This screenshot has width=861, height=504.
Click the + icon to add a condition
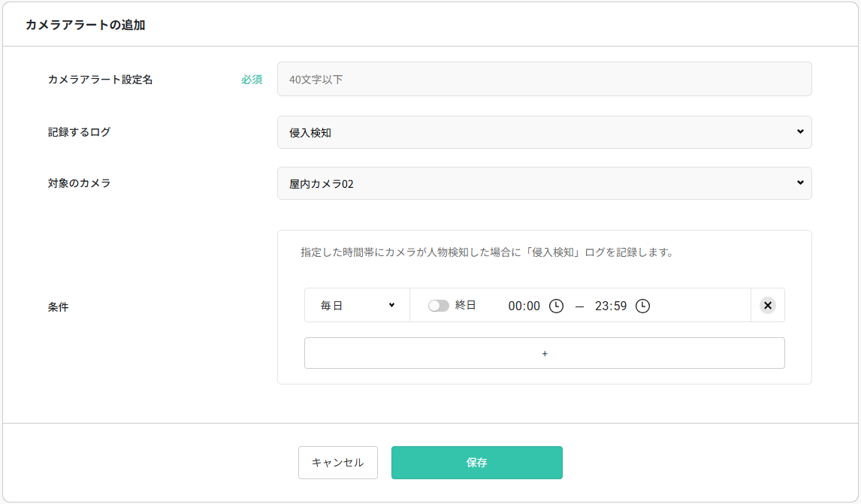545,353
